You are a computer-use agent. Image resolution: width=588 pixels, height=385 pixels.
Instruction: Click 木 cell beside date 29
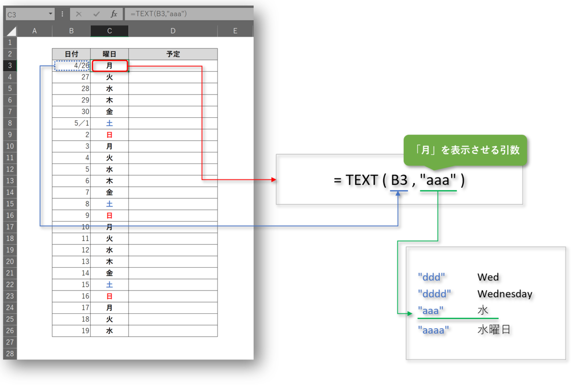109,100
